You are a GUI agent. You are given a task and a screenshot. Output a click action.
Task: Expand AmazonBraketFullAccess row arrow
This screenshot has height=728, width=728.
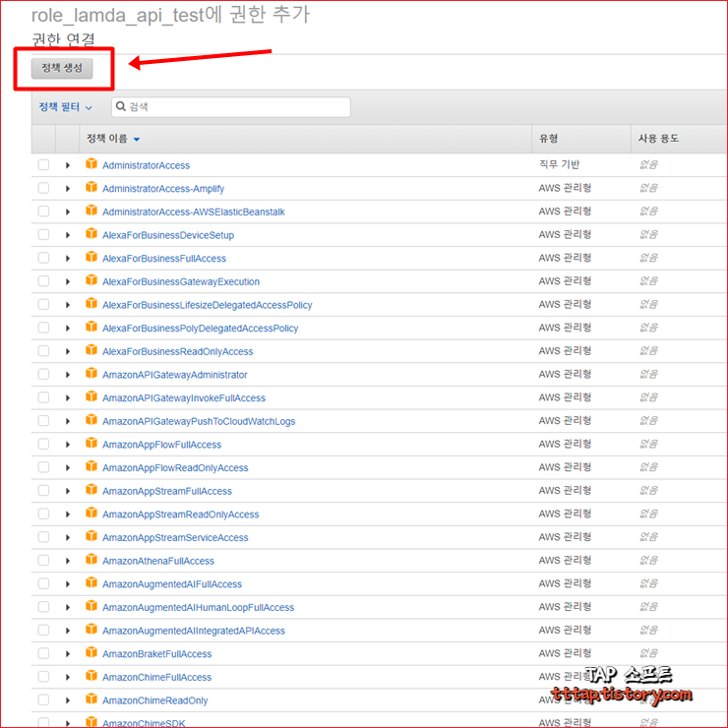[x=68, y=654]
